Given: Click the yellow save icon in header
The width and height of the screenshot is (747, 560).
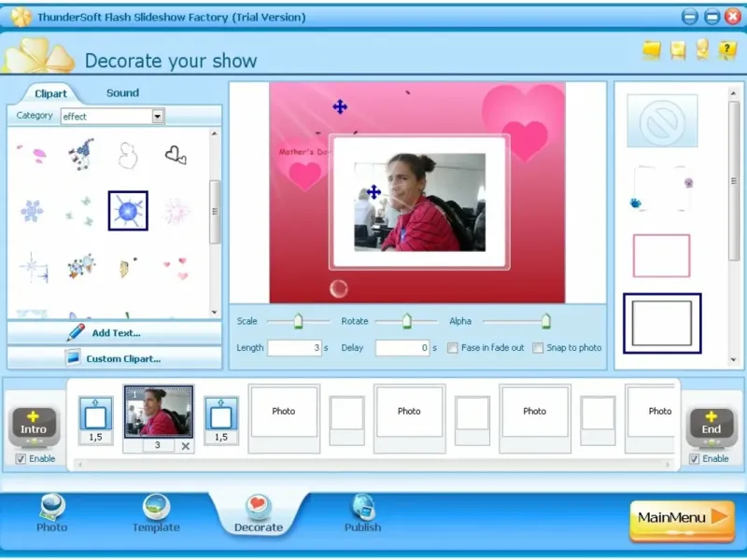Looking at the screenshot, I should click(678, 50).
